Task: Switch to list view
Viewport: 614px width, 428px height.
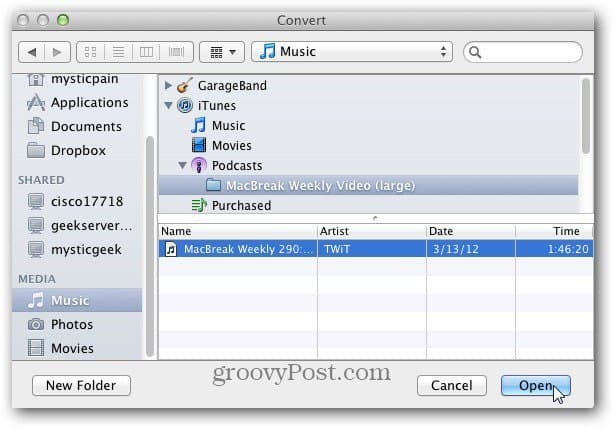Action: [118, 52]
